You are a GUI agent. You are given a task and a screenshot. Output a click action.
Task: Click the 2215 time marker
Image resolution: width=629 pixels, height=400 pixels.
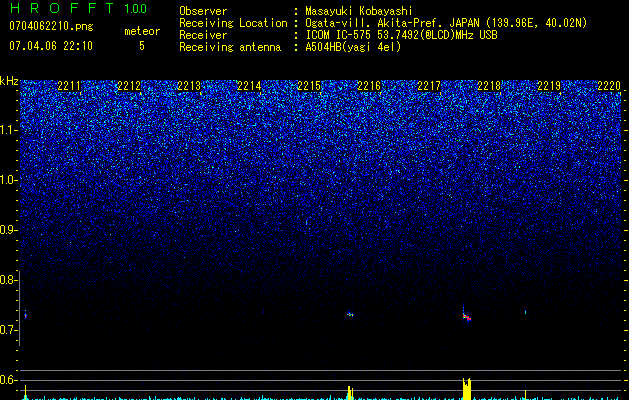point(309,86)
